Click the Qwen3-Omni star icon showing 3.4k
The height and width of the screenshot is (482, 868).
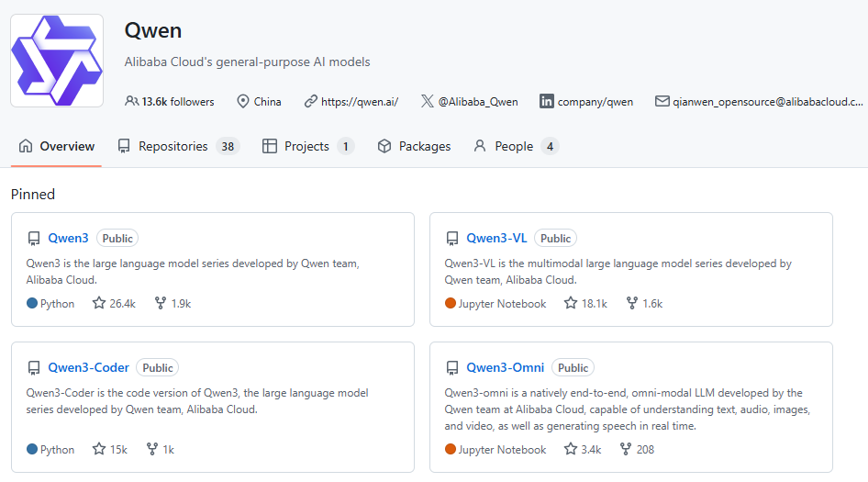(x=570, y=449)
